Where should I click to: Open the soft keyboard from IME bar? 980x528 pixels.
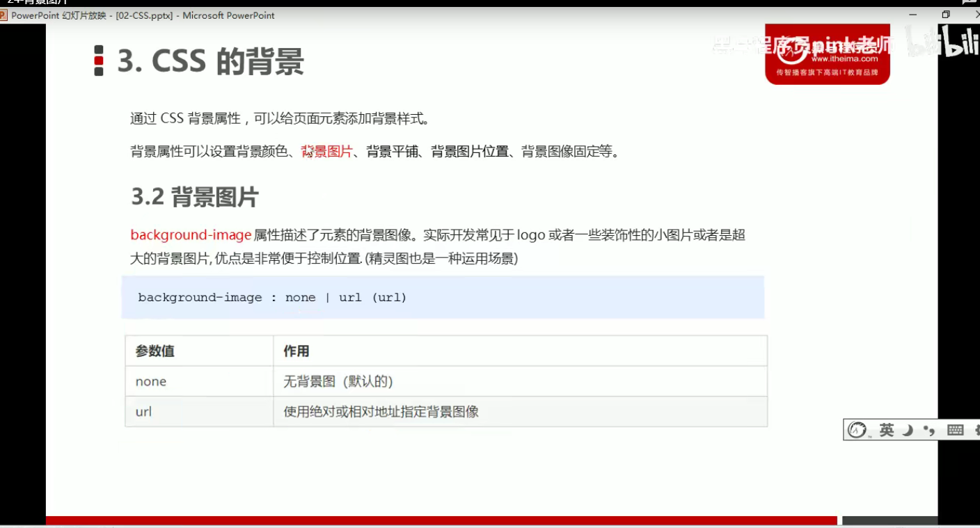tap(955, 430)
